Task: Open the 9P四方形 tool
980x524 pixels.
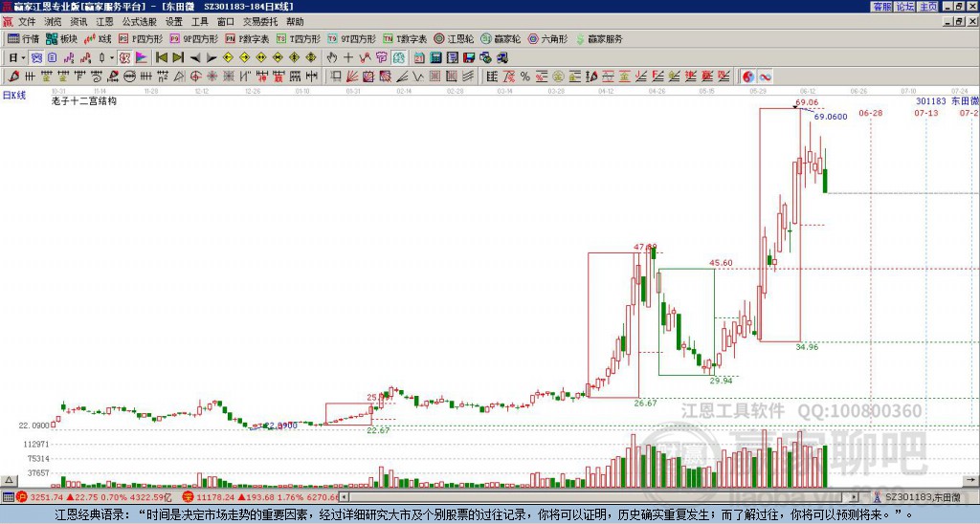Action: coord(193,38)
